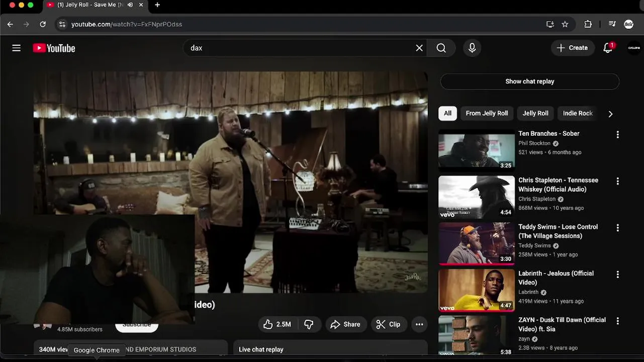Viewport: 644px width, 362px height.
Task: Start voice search with microphone icon
Action: pos(472,48)
